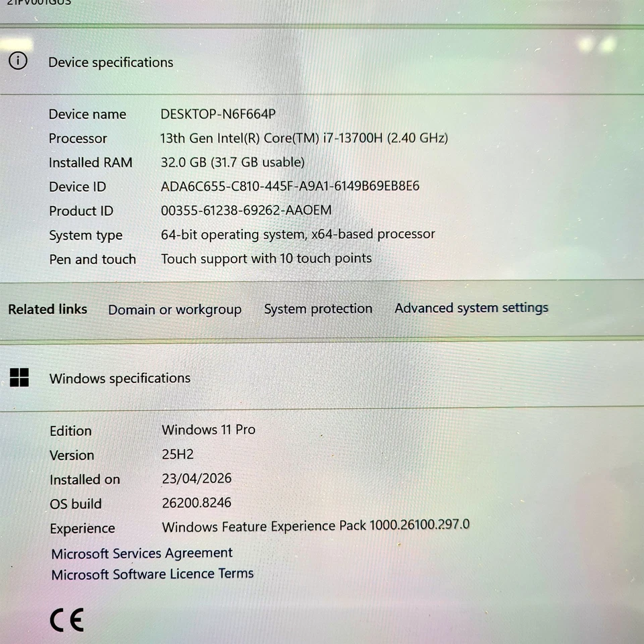Click the Device specifications info icon
Image resolution: width=644 pixels, height=644 pixels.
(18, 61)
